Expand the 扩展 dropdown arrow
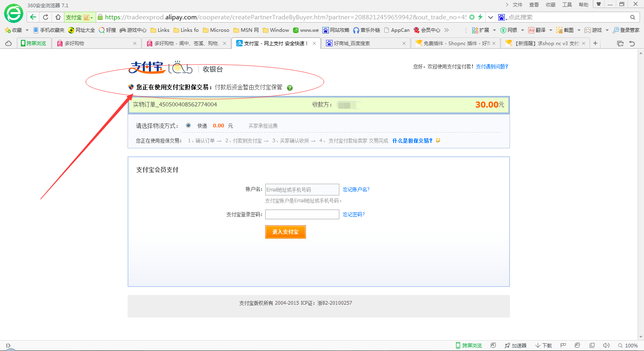This screenshot has width=644, height=351. coord(494,30)
